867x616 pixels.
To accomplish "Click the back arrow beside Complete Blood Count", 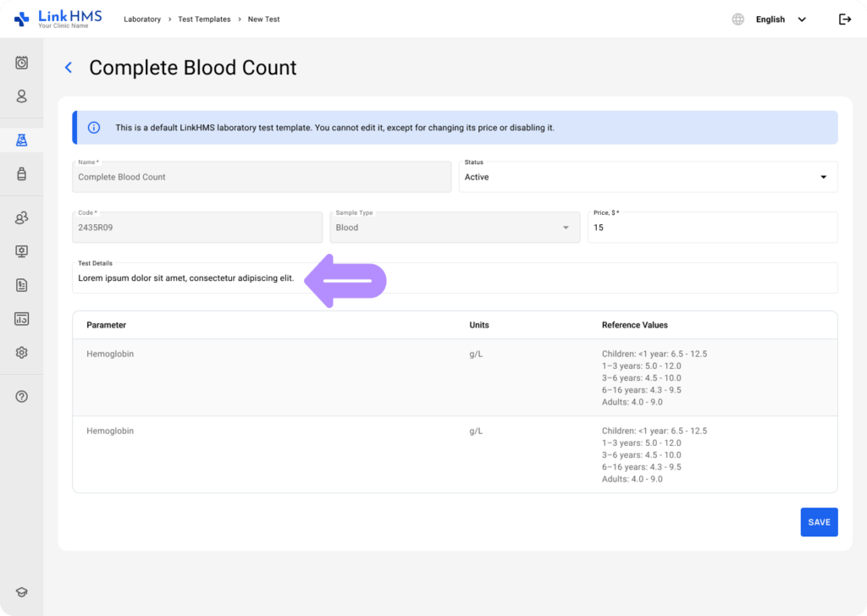I will tap(68, 67).
